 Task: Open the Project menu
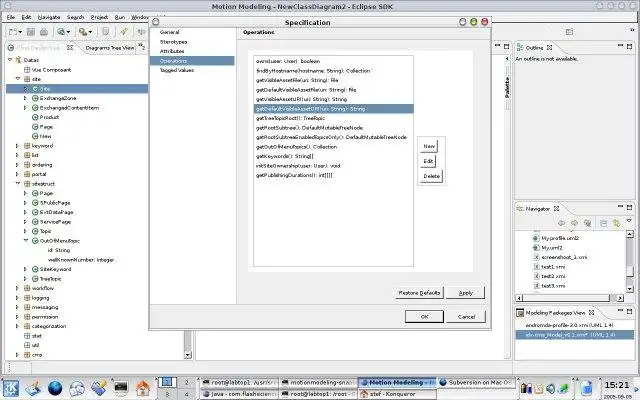(99, 17)
